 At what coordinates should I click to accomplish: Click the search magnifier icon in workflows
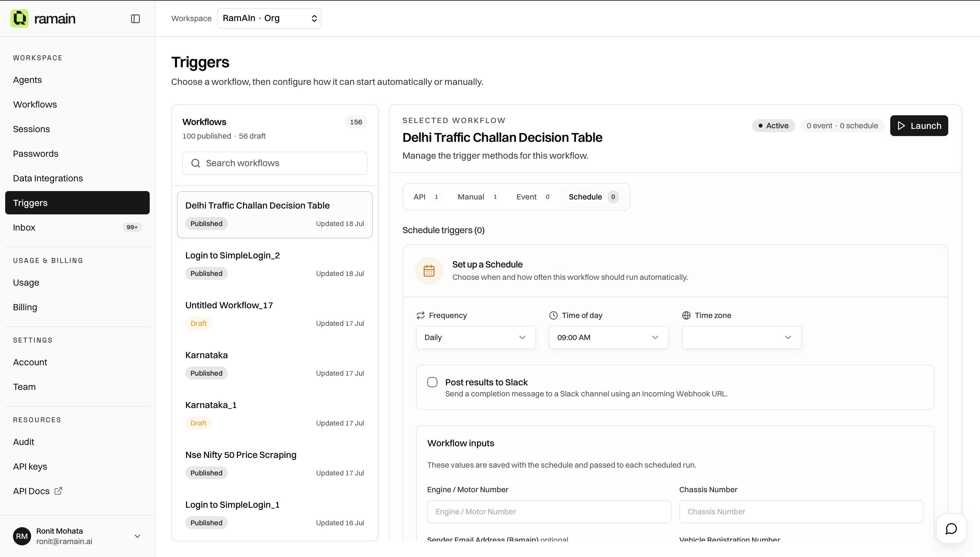pos(196,163)
